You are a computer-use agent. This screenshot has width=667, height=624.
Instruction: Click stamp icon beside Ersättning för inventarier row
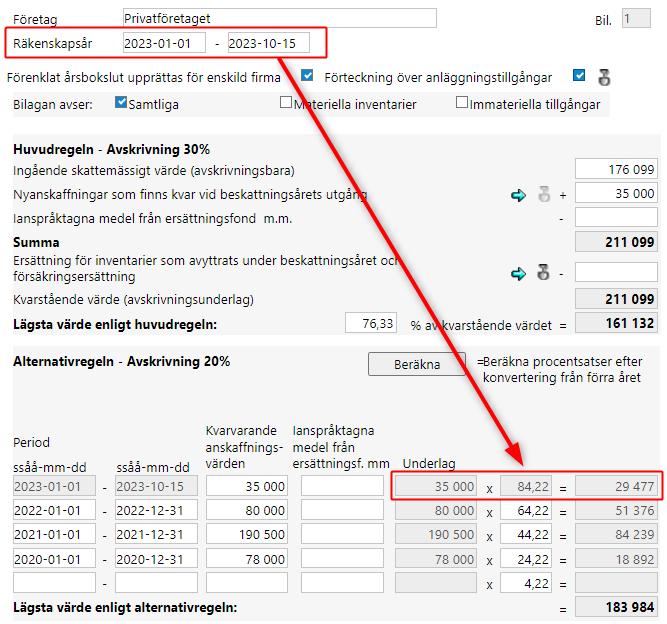[x=544, y=272]
